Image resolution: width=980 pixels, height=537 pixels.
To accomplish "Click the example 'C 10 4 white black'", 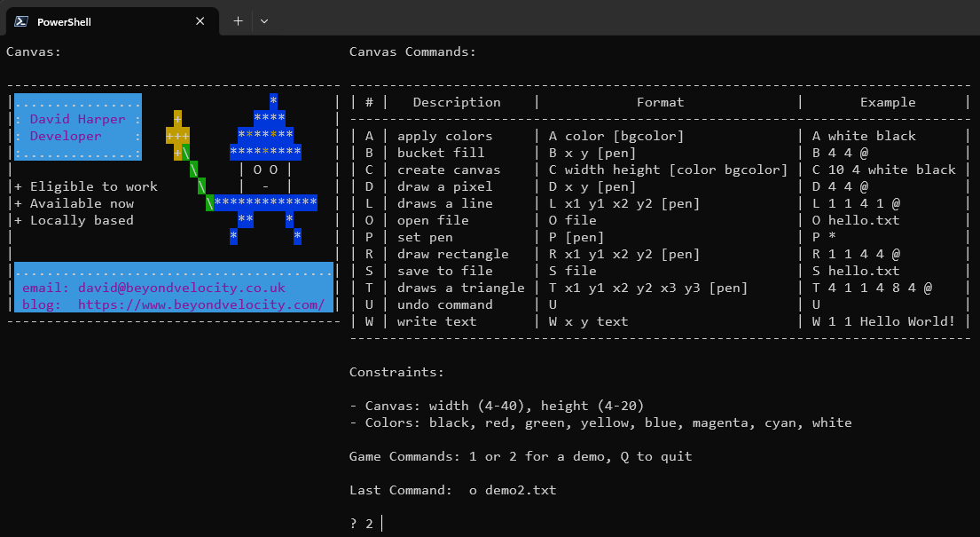I will [x=884, y=170].
